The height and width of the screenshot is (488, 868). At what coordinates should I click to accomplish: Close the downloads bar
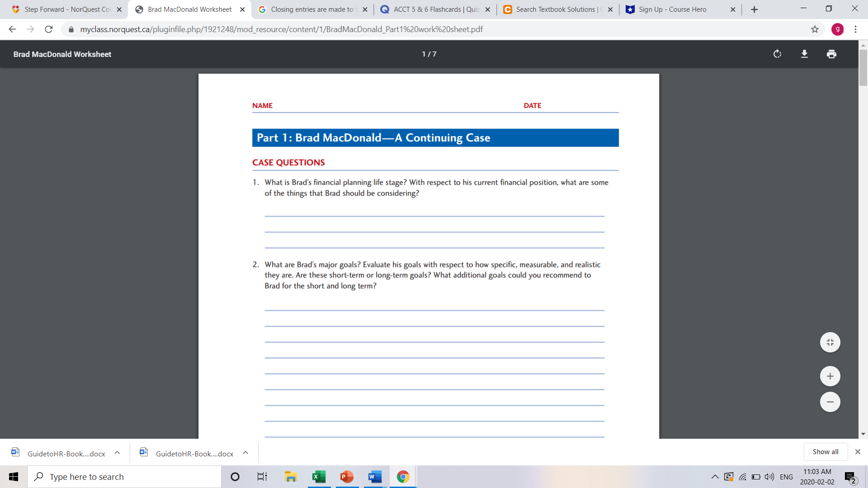pyautogui.click(x=858, y=451)
